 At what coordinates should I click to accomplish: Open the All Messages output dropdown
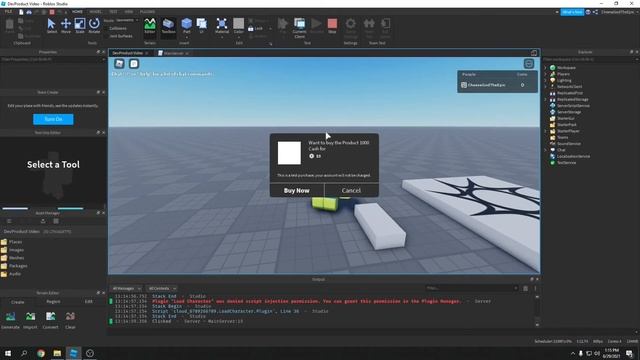(126, 288)
